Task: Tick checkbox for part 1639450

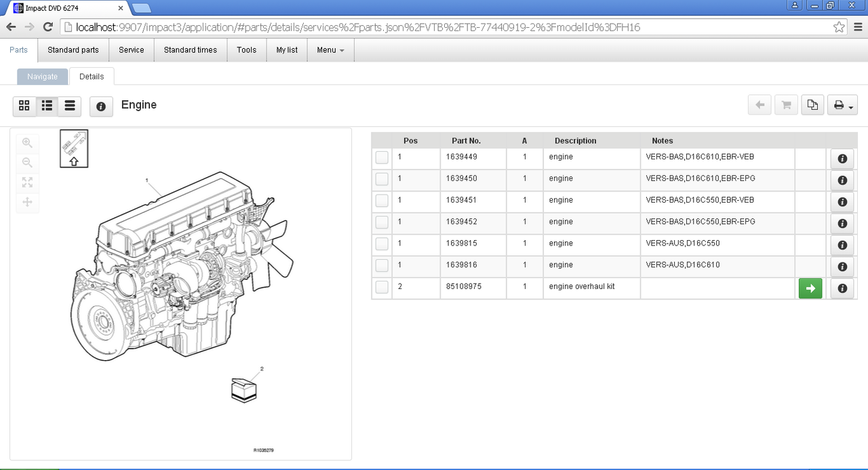Action: 382,179
